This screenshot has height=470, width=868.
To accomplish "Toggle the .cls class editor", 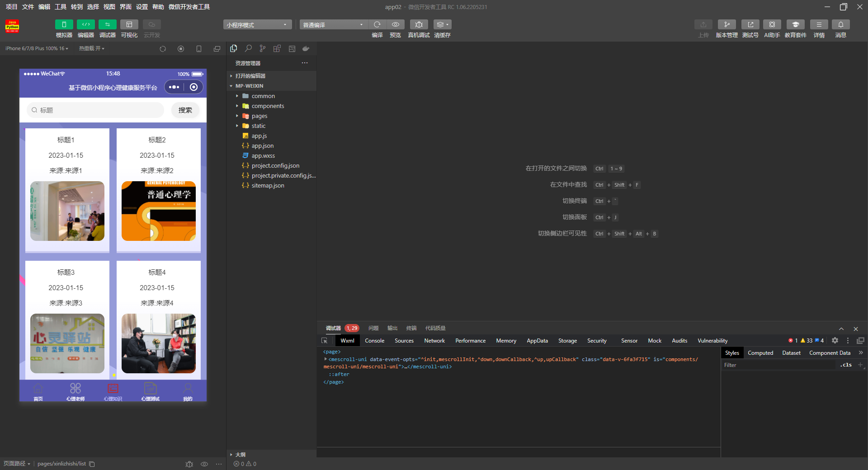I will pos(846,365).
